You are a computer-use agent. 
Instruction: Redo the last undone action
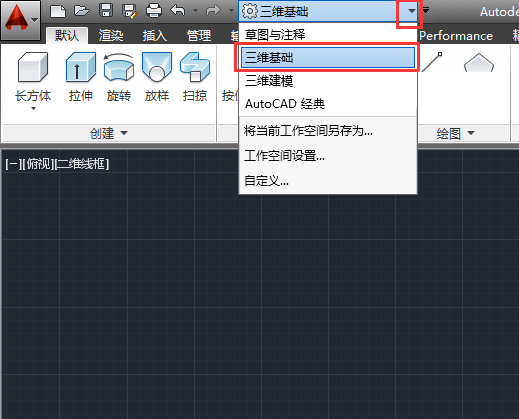click(x=213, y=10)
